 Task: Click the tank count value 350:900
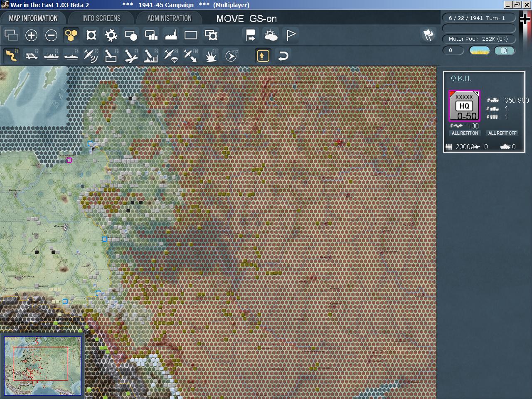click(517, 100)
